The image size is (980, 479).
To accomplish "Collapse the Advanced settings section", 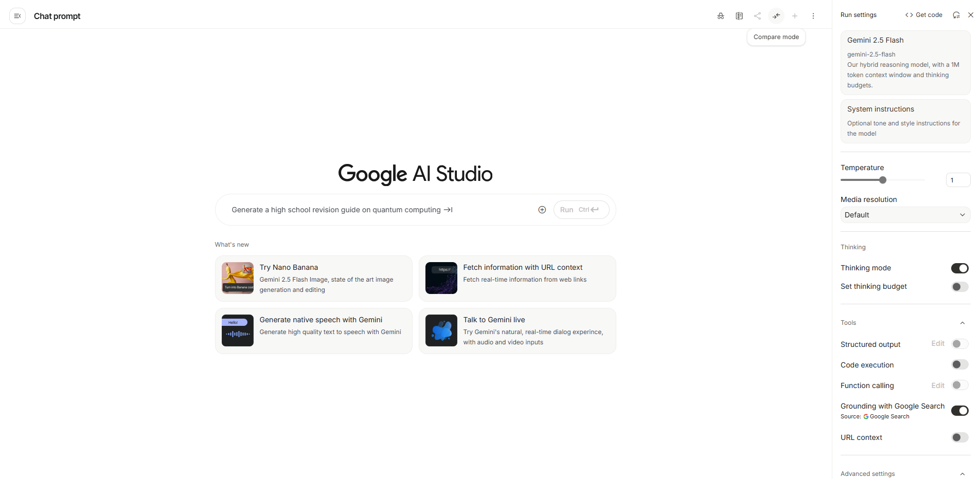I will tap(962, 474).
